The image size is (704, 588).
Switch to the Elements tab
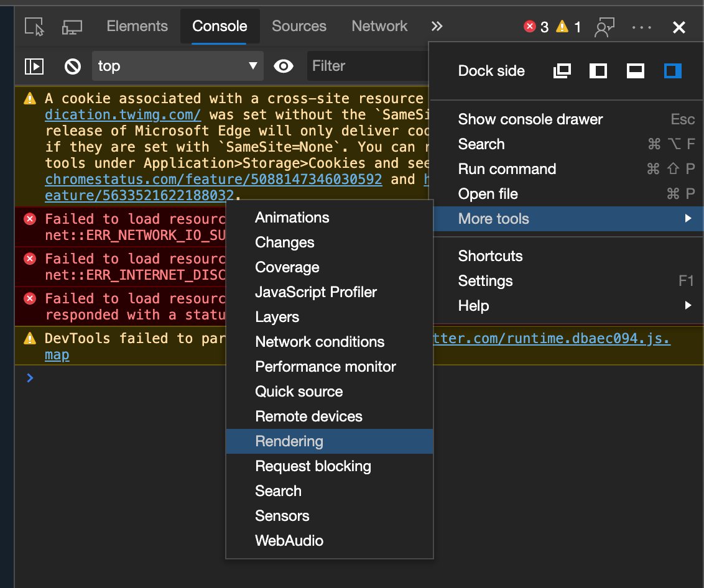point(137,26)
